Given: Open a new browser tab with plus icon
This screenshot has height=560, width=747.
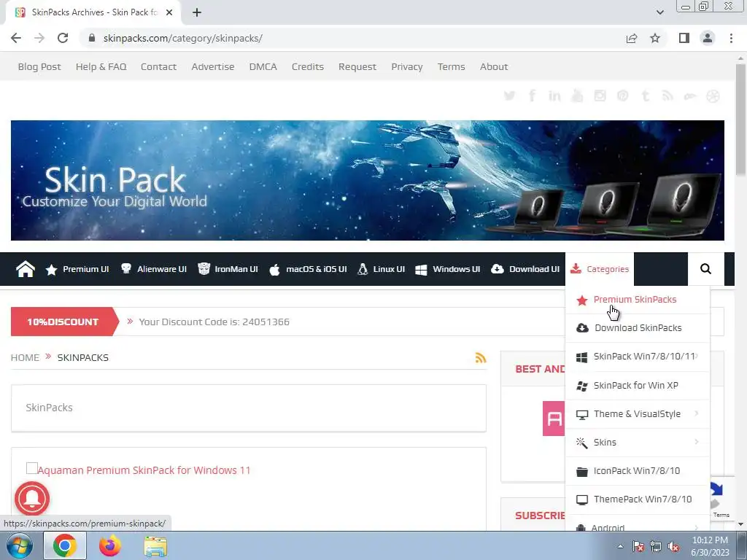Looking at the screenshot, I should point(197,12).
